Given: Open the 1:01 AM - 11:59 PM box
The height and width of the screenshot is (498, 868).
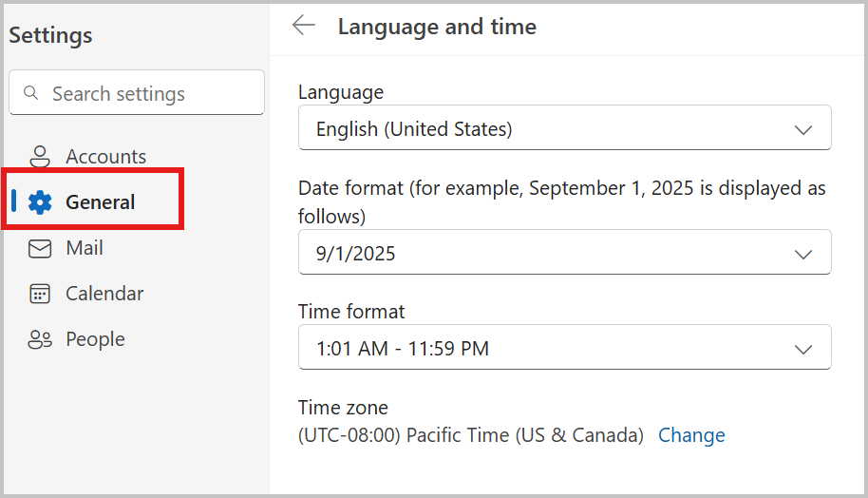Looking at the screenshot, I should click(x=565, y=347).
